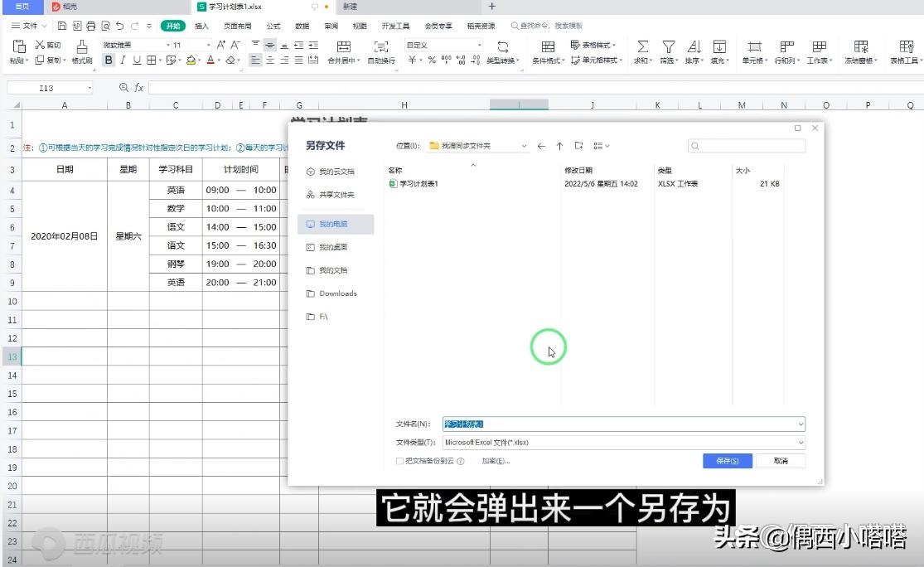
Task: Toggle bold formatting
Action: 109,61
